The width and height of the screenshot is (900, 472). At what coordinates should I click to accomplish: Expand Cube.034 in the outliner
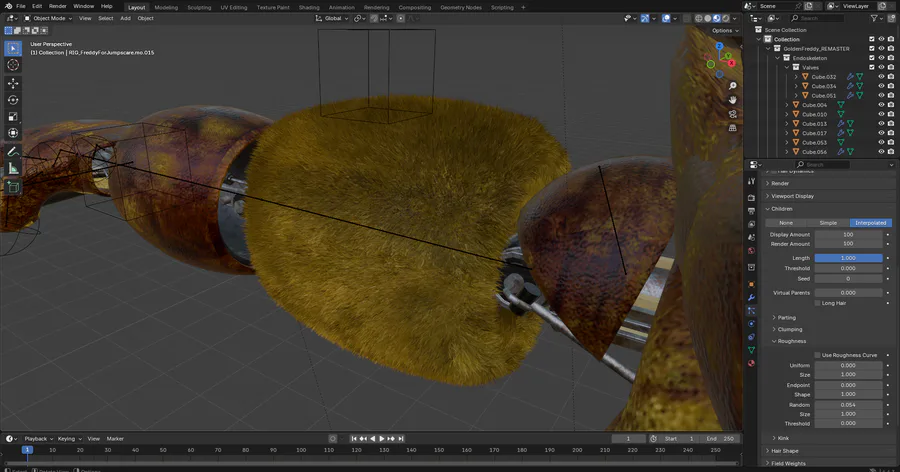tap(796, 86)
